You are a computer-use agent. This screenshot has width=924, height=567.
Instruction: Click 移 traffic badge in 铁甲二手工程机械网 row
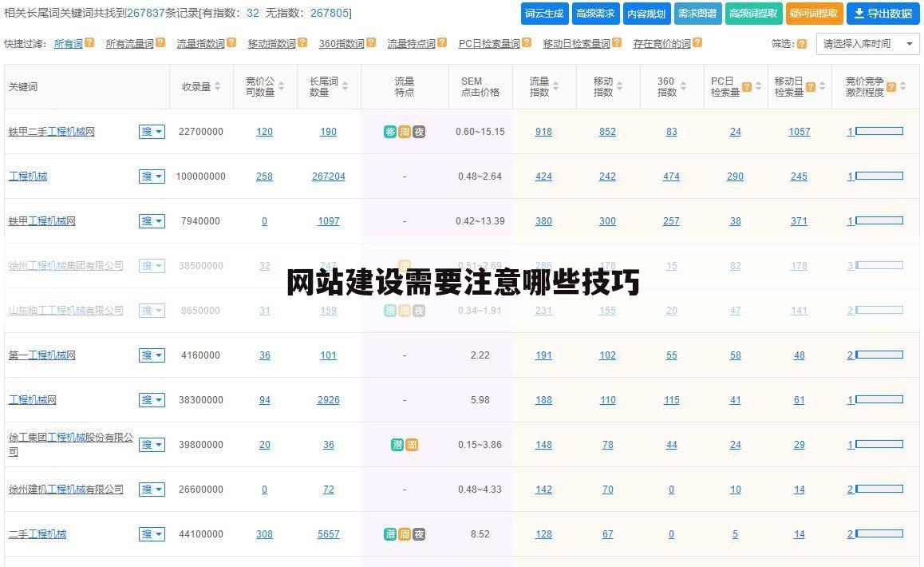390,132
